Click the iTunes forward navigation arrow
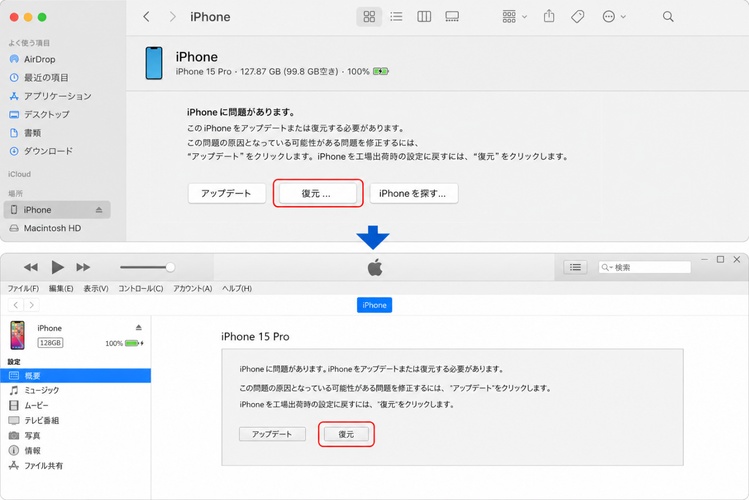Screen dimensions: 749x500 tap(32, 305)
